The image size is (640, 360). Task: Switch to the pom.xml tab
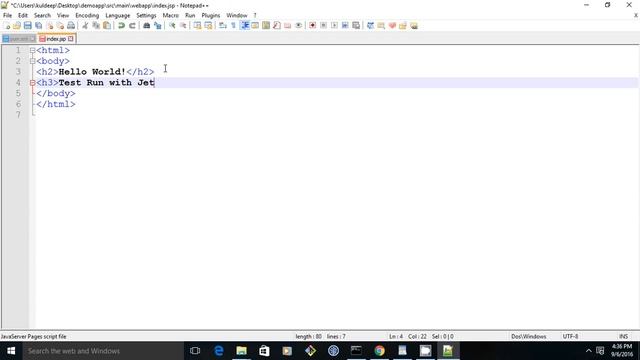pos(19,39)
